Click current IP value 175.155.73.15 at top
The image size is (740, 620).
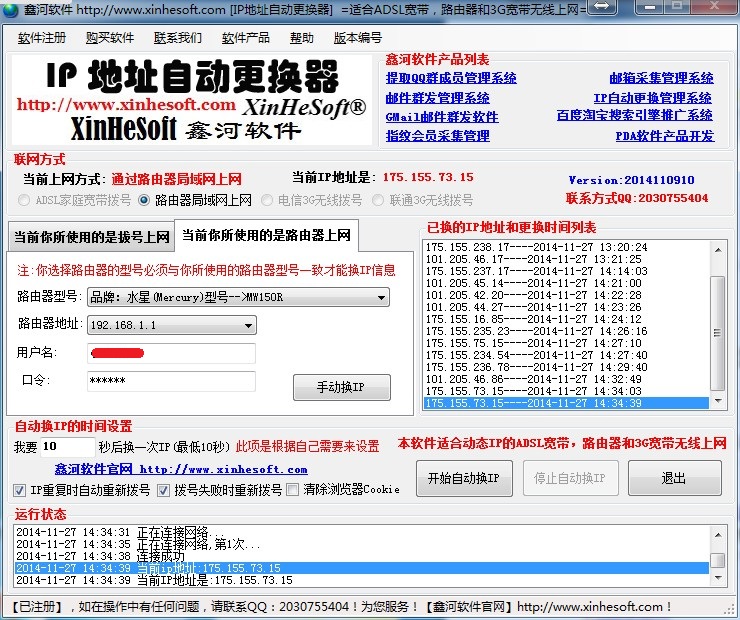(428, 177)
